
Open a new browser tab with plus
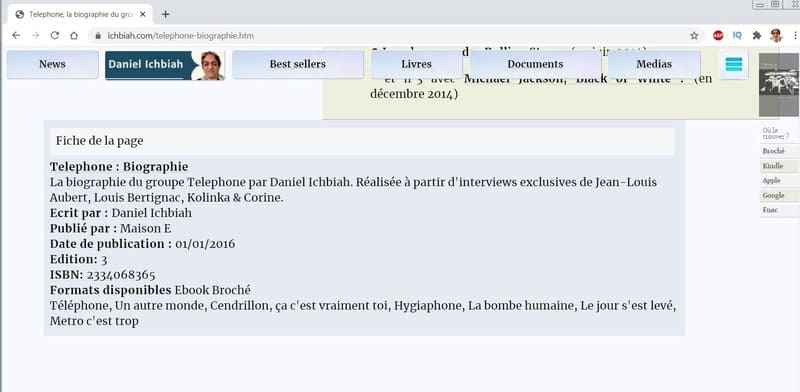click(165, 14)
